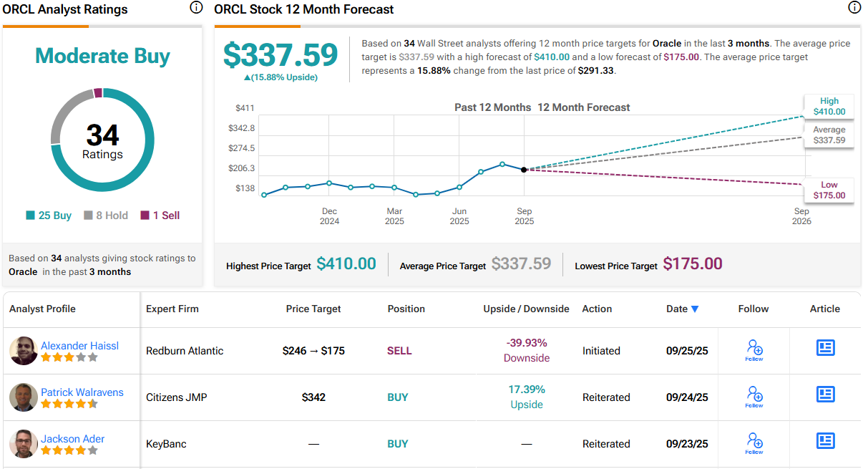Open Patrick Walravens' analyst profile

82,392
